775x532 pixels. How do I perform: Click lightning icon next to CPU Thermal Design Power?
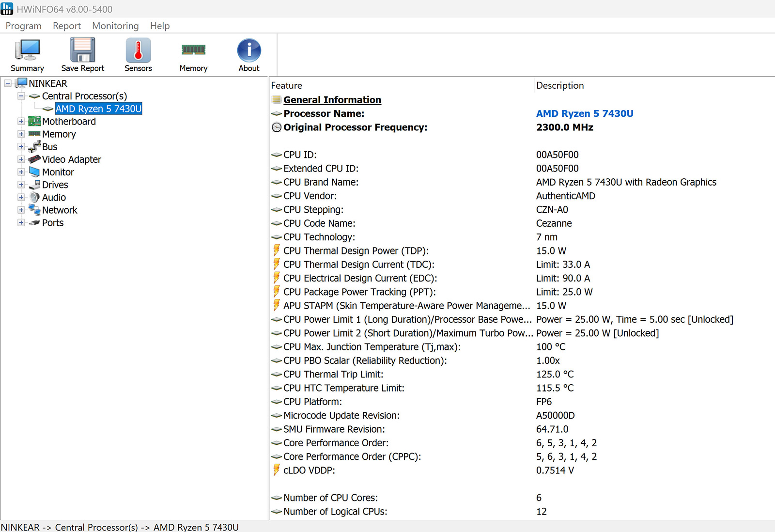coord(277,250)
